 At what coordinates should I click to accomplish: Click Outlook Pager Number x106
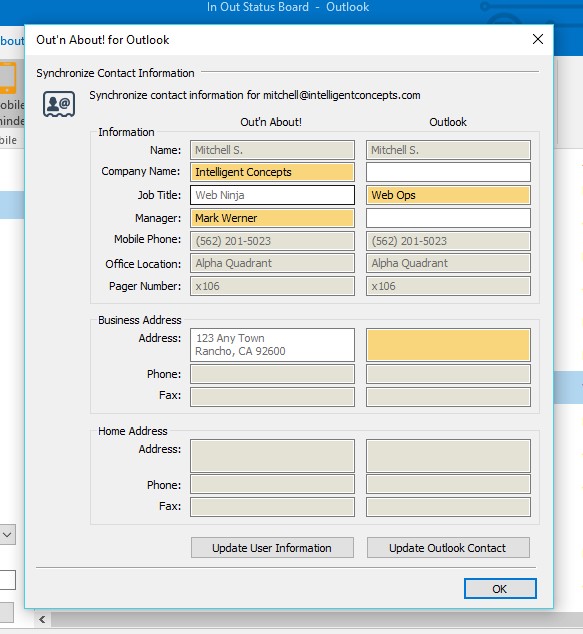click(448, 286)
